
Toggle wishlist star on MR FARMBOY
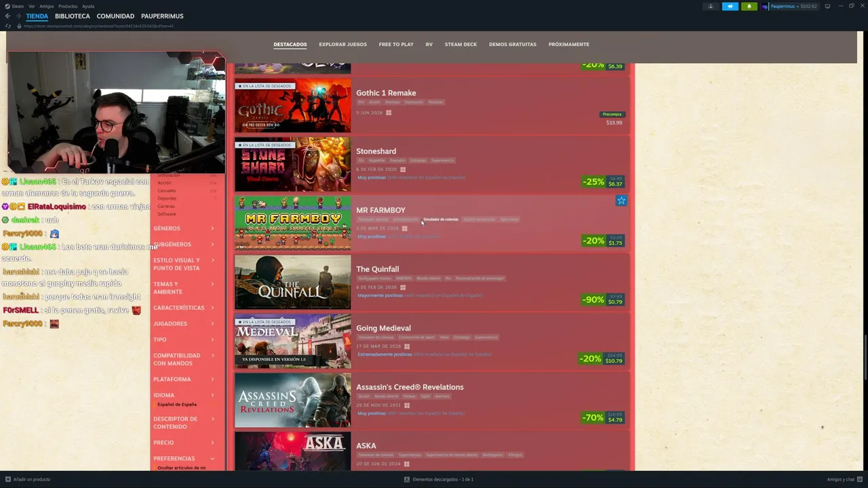621,201
